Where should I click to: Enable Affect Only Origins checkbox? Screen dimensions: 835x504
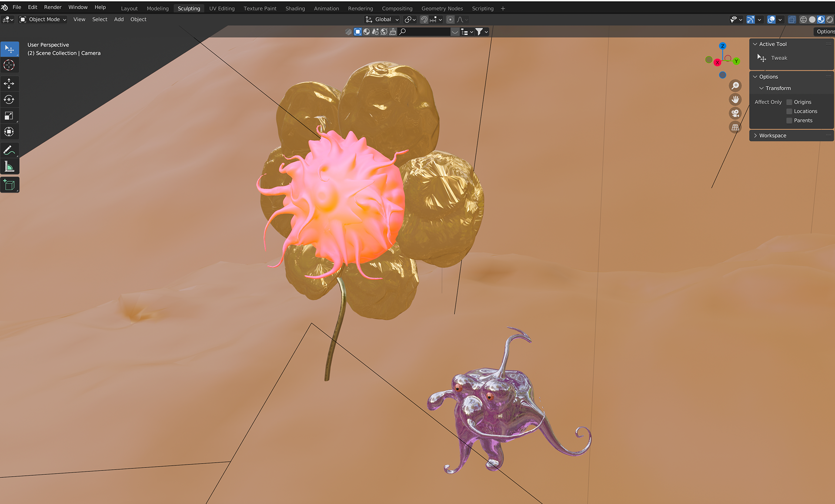(789, 102)
